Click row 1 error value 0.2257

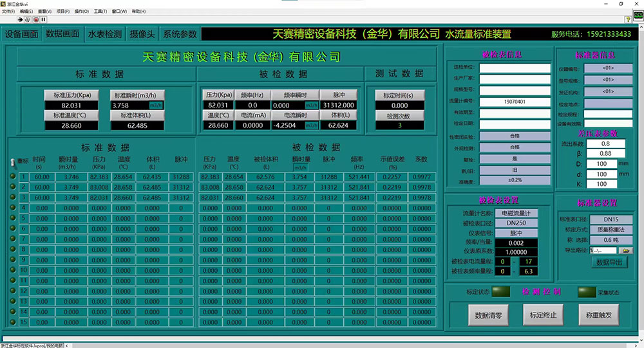392,177
